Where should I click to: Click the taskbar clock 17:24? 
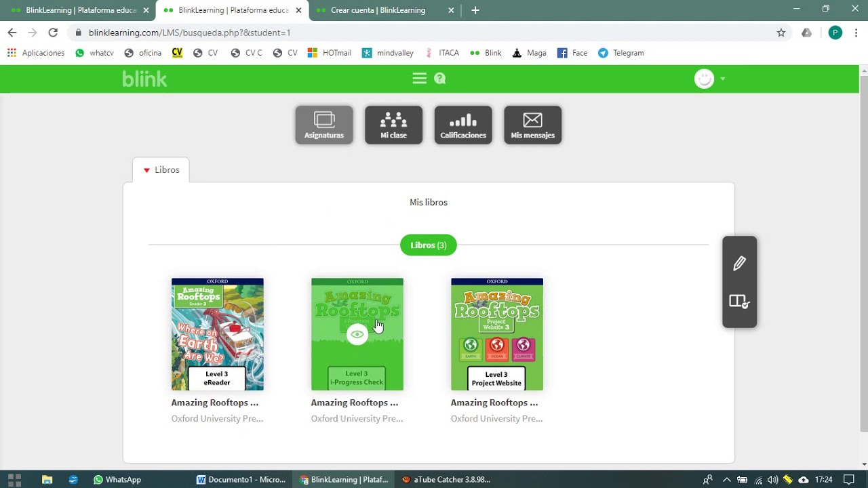click(823, 479)
